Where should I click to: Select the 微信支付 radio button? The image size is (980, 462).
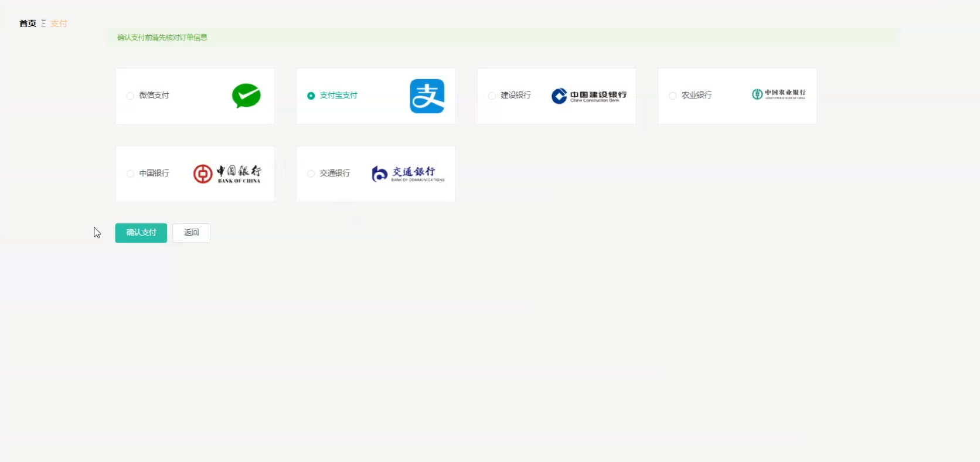130,96
